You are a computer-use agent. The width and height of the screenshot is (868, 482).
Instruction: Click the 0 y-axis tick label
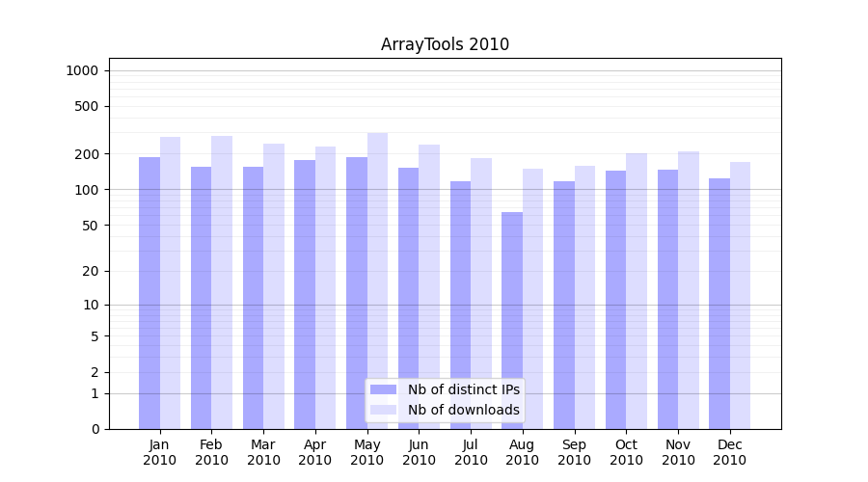[x=95, y=429]
